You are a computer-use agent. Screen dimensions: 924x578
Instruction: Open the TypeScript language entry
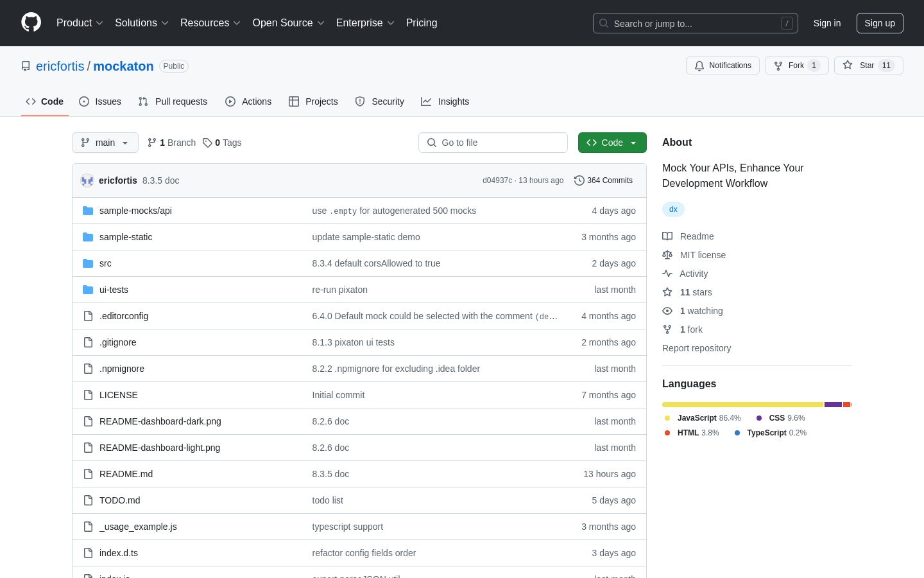click(770, 433)
